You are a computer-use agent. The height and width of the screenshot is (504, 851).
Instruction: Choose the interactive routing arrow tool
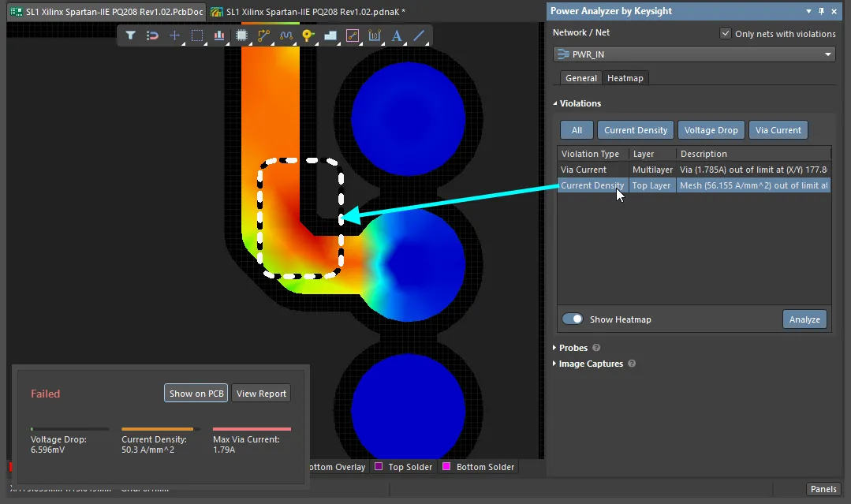263,35
